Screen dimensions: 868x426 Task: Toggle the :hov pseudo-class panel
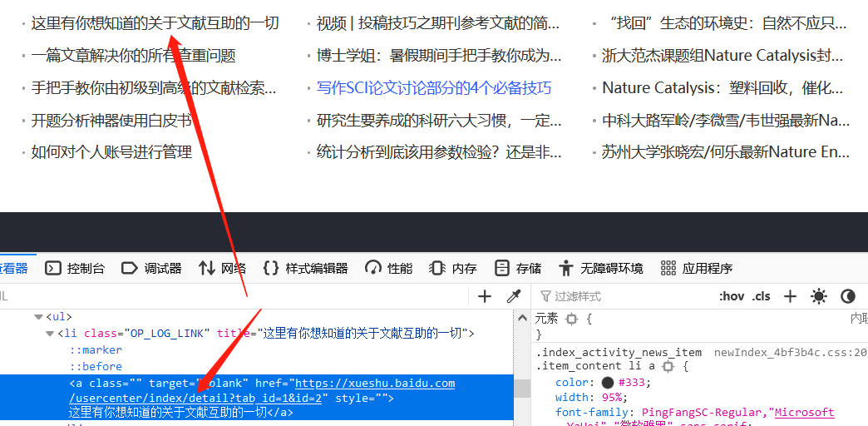tap(732, 296)
